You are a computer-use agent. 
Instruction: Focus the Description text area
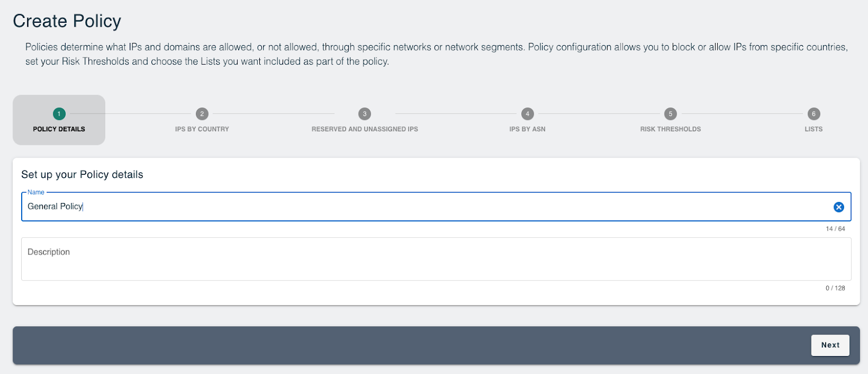[x=436, y=259]
